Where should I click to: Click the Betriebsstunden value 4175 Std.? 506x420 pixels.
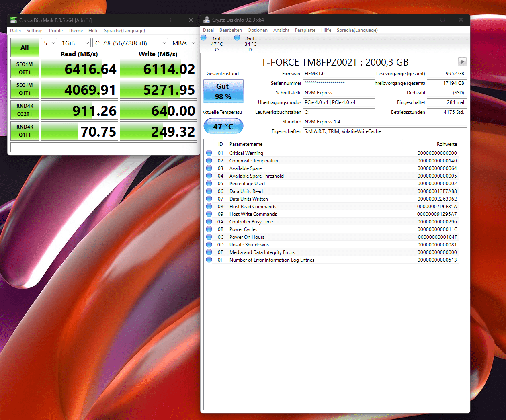(x=447, y=112)
